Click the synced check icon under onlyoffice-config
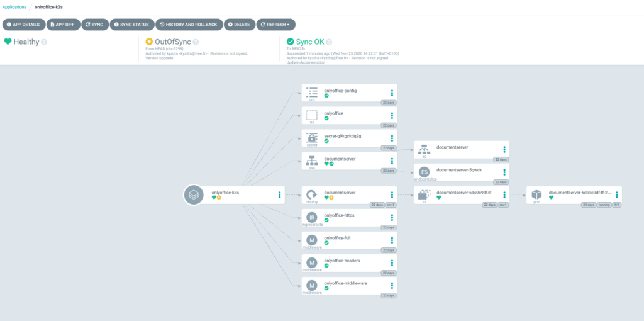The image size is (644, 321). click(326, 95)
